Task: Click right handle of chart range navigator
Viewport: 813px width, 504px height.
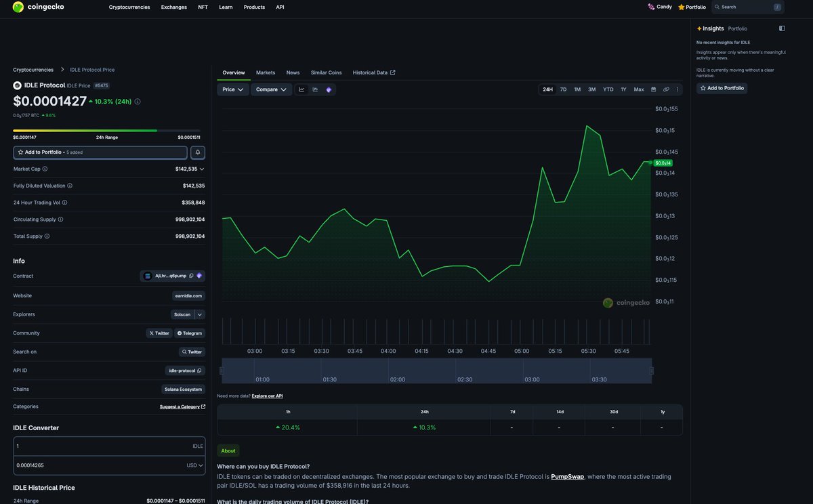Action: pos(652,371)
